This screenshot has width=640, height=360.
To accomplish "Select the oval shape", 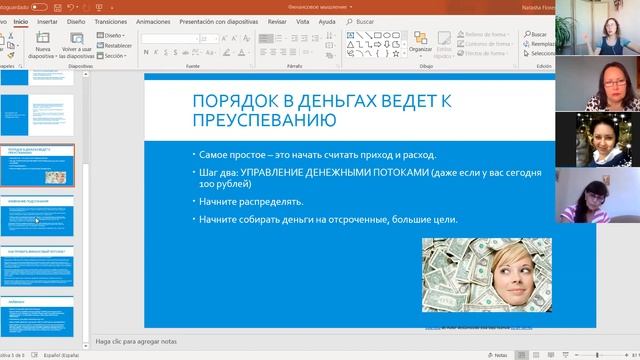I will (x=387, y=36).
